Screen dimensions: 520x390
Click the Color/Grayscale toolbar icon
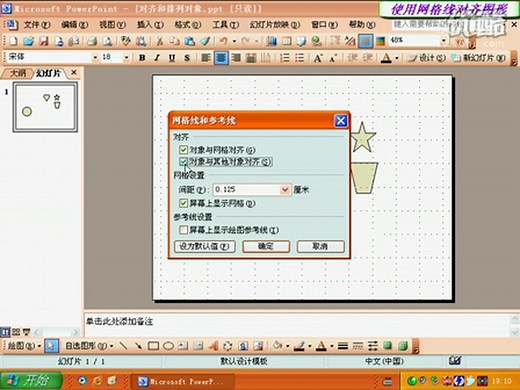[380, 41]
